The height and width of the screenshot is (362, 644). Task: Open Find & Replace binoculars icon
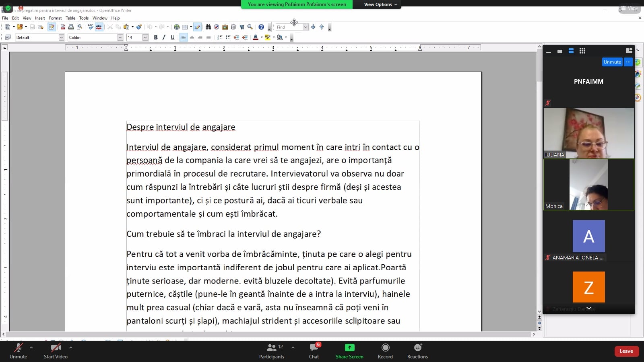[x=208, y=27]
